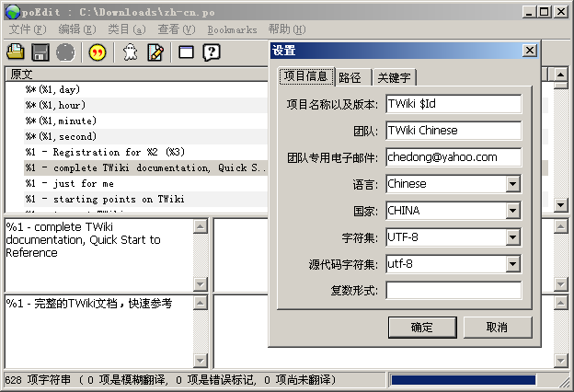574x392 pixels.
Task: Click the 取消 button
Action: [497, 328]
